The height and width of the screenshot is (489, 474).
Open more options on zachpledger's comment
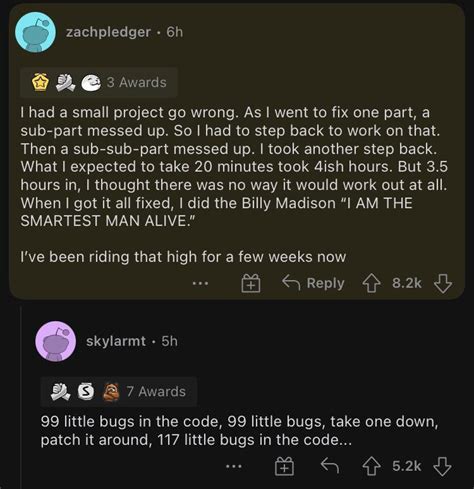[x=200, y=284]
